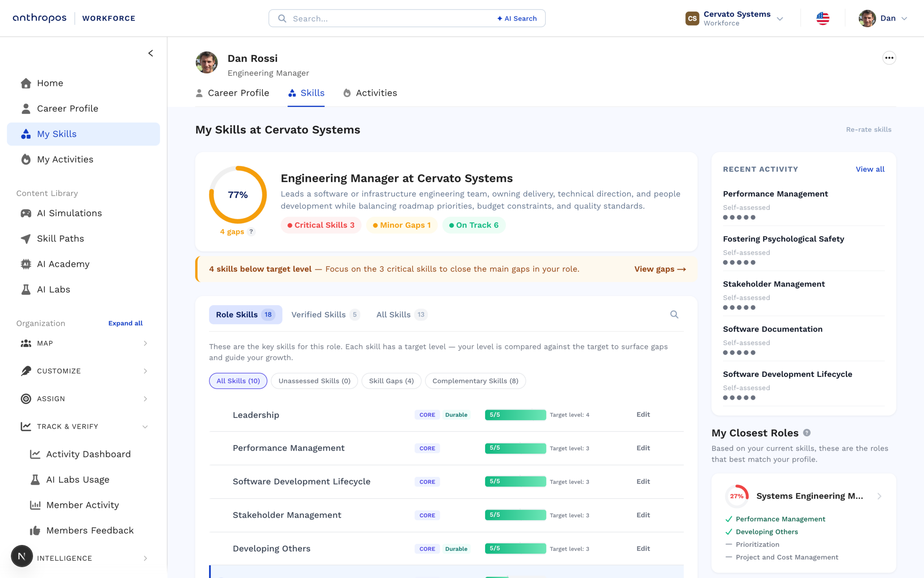The width and height of the screenshot is (924, 578).
Task: Click the MAP people group icon
Action: point(26,343)
